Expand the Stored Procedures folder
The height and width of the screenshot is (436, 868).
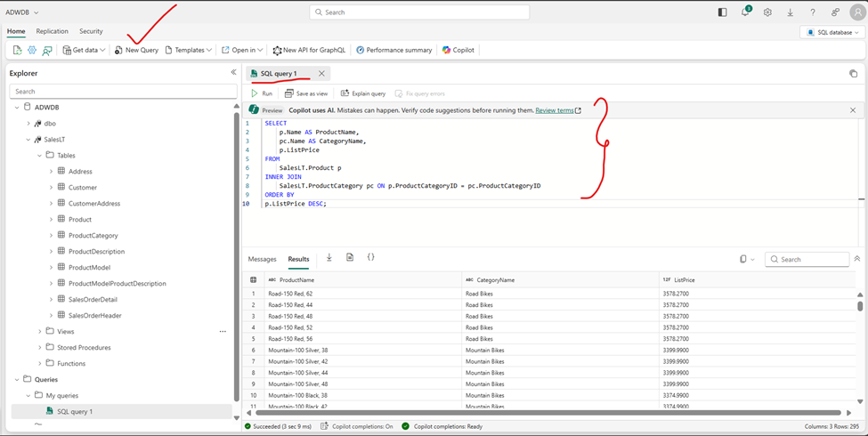pyautogui.click(x=40, y=347)
